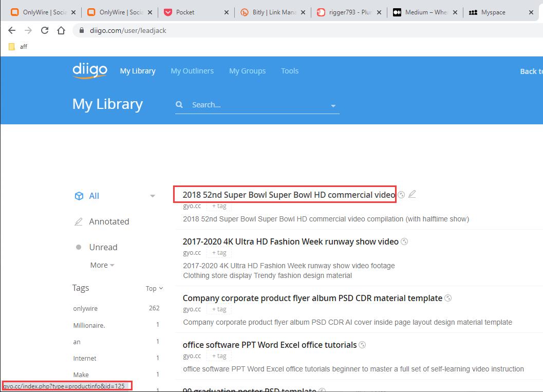543x392 pixels.
Task: Open the More dropdown in sidebar
Action: pos(102,265)
